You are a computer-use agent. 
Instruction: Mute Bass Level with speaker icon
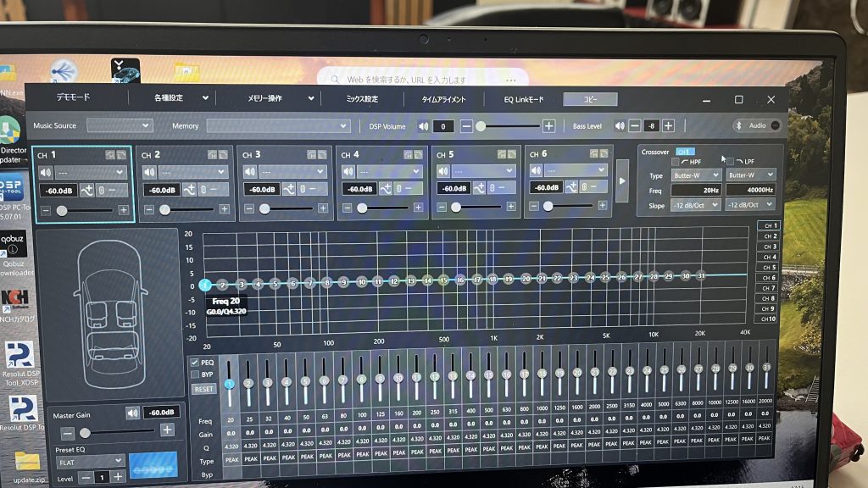tap(620, 126)
